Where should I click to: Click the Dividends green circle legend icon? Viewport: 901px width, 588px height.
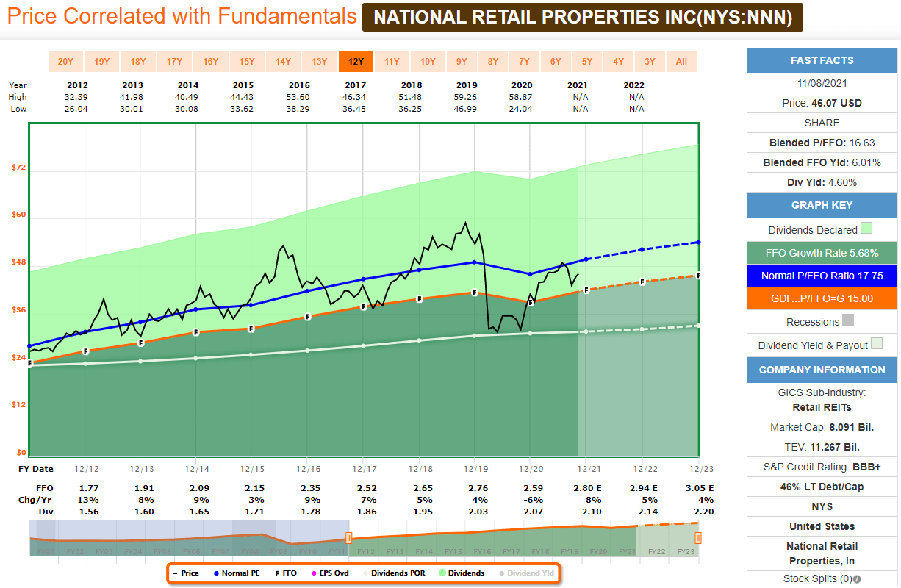[x=442, y=573]
